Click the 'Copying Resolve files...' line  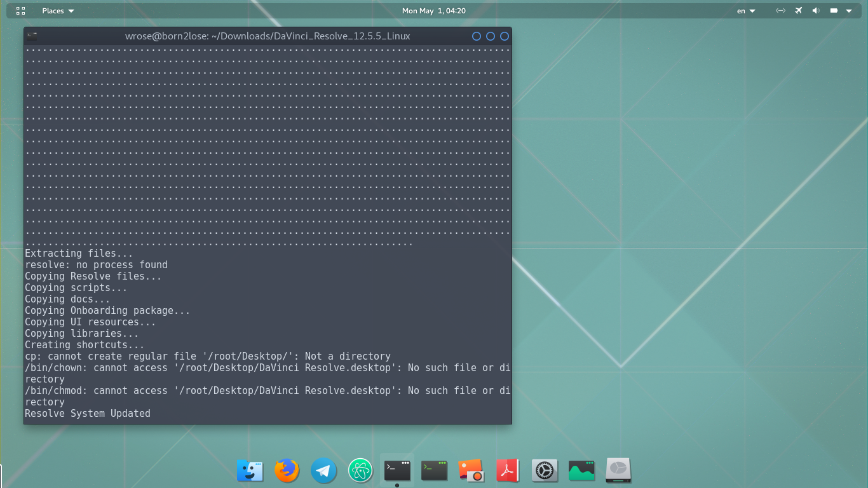[x=93, y=276]
